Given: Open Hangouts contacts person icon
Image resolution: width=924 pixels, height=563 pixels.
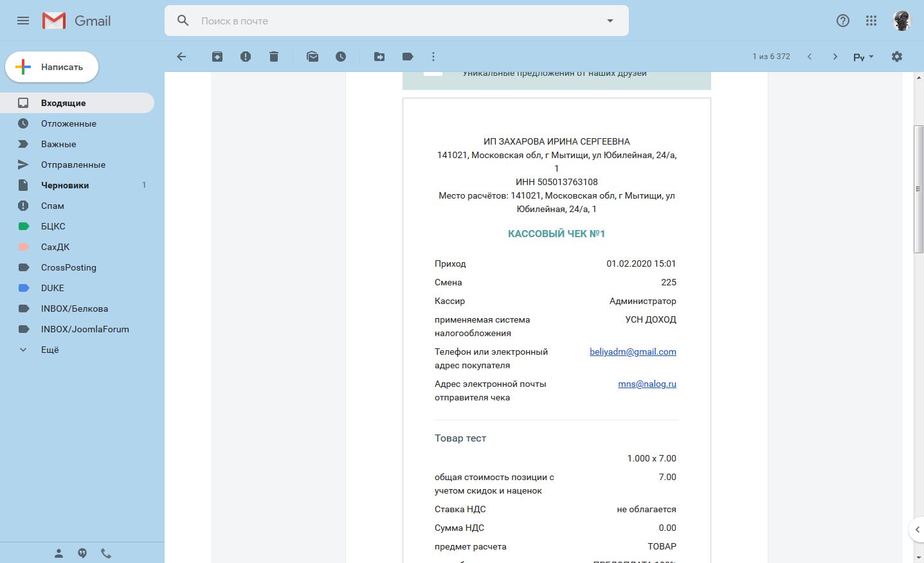Looking at the screenshot, I should point(59,553).
